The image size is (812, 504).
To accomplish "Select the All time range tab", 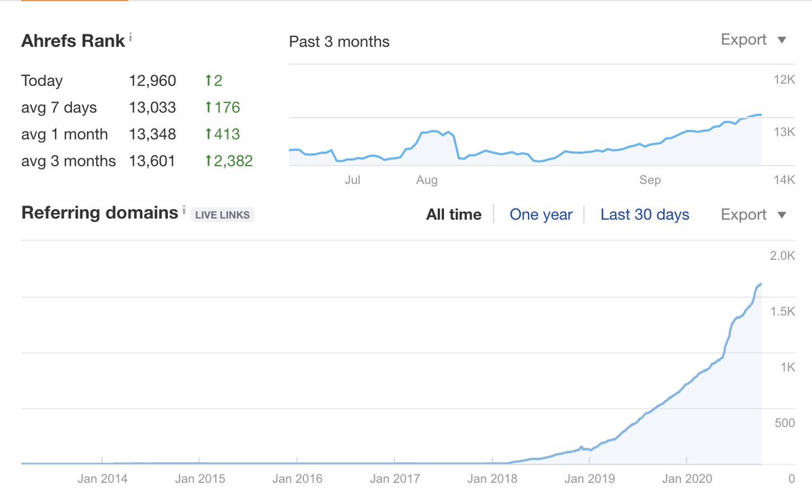I will coord(453,214).
